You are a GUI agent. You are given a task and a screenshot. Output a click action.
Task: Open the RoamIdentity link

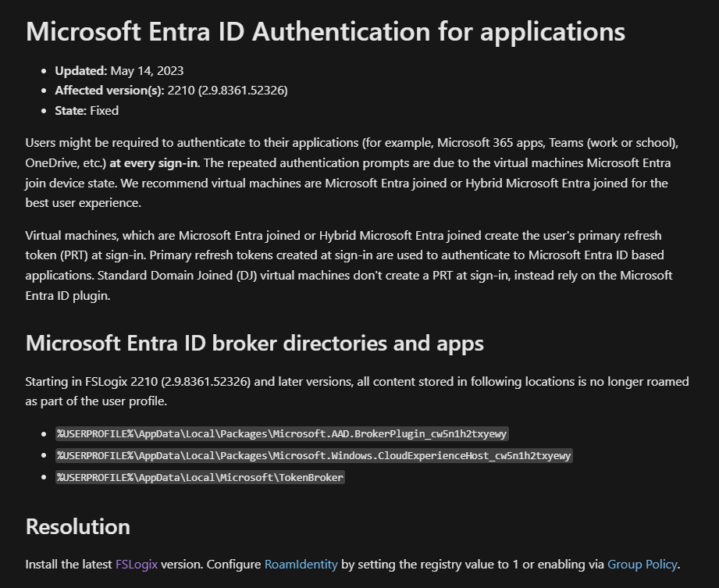301,564
